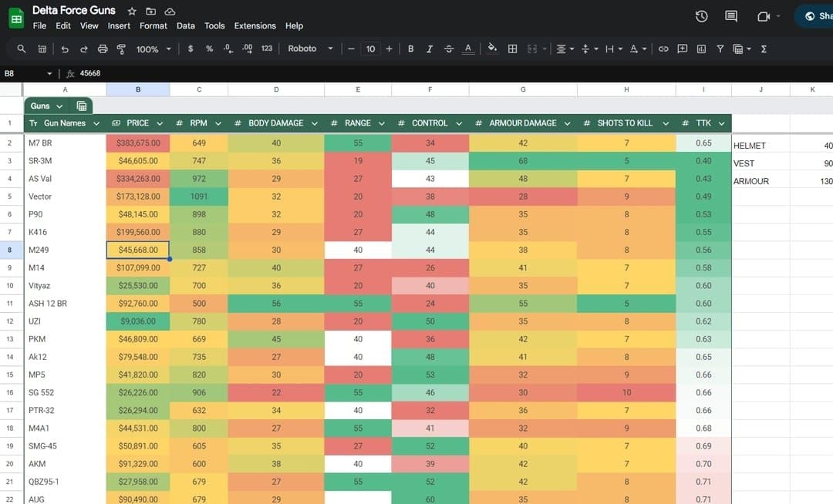This screenshot has width=833, height=504.
Task: Open the Roboto font dropdown
Action: click(310, 49)
